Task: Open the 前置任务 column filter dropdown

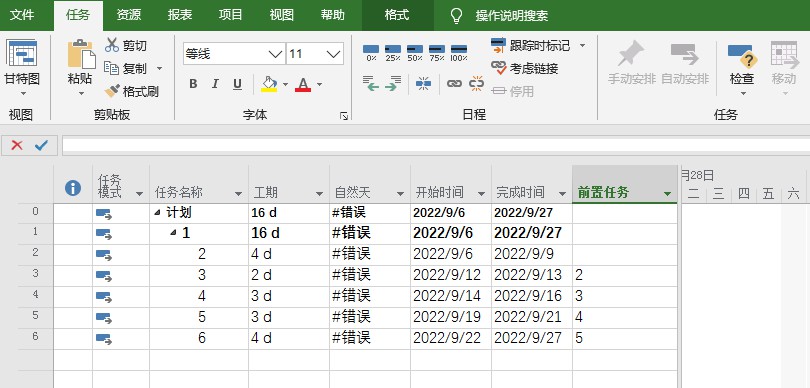Action: coord(667,194)
